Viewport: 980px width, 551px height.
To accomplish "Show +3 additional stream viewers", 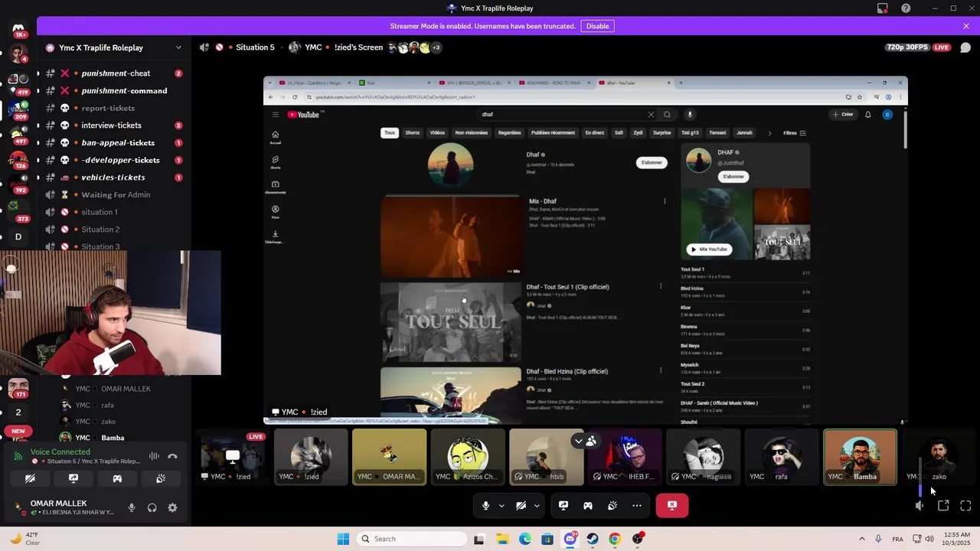I will (436, 47).
